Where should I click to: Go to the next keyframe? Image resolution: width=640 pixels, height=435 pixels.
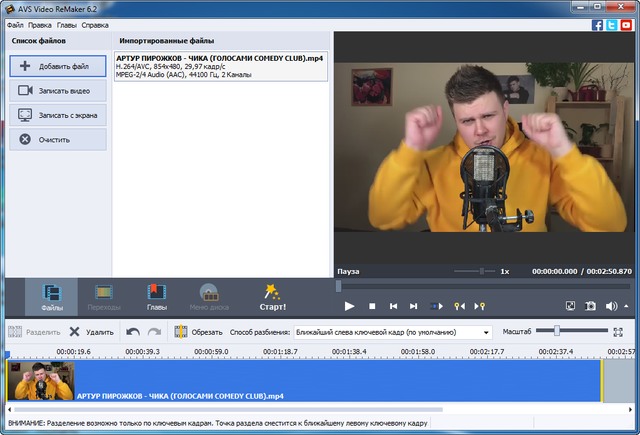480,306
